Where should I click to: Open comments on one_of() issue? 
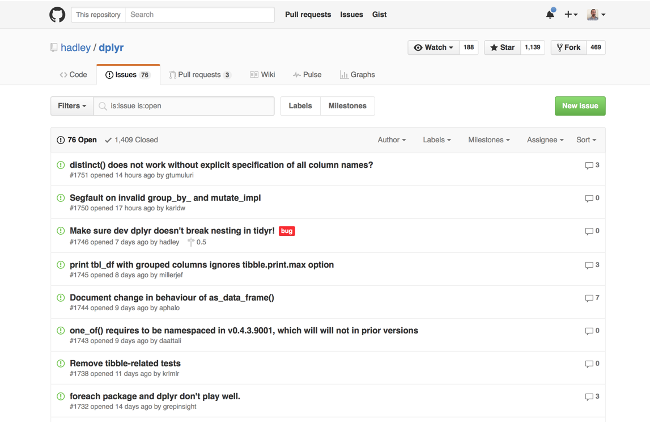[592, 331]
